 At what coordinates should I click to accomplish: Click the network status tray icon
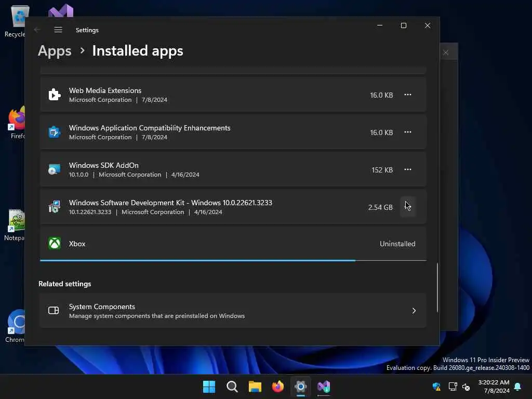[453, 387]
